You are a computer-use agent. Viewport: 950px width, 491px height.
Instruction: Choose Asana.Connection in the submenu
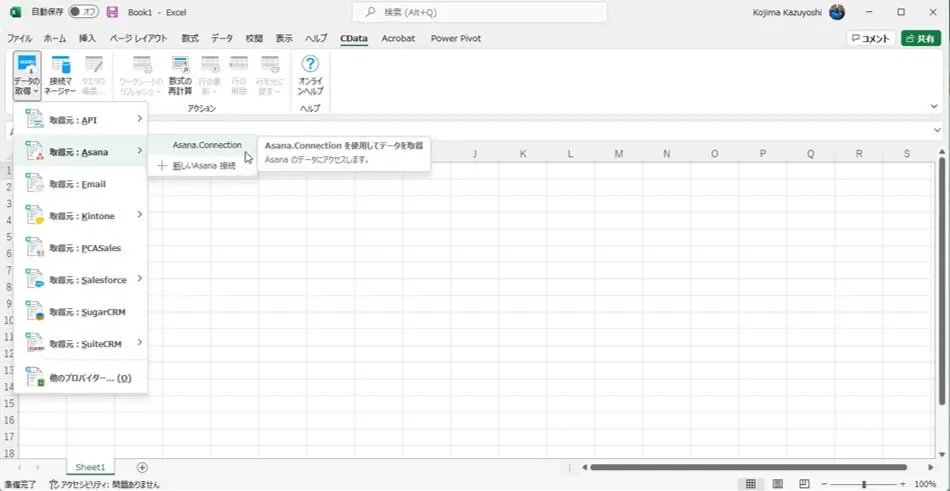coord(202,145)
